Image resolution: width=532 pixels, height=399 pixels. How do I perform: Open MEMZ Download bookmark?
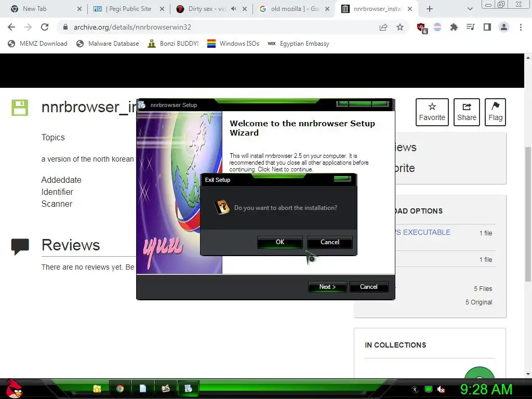tap(37, 44)
